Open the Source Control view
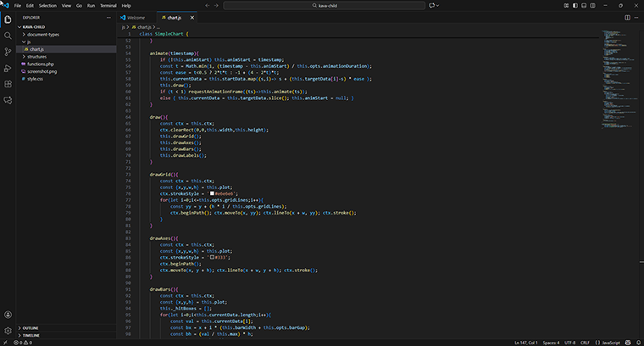This screenshot has height=346, width=644. tap(8, 52)
